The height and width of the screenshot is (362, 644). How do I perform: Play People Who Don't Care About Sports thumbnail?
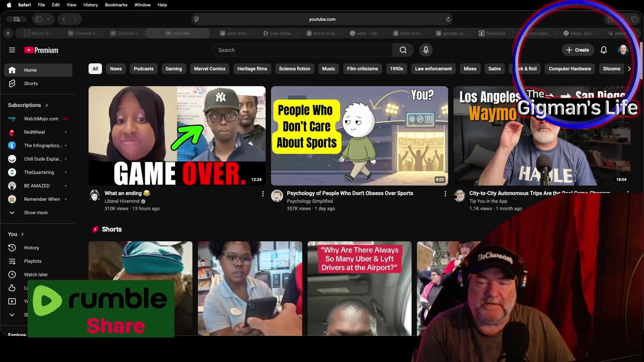click(359, 136)
